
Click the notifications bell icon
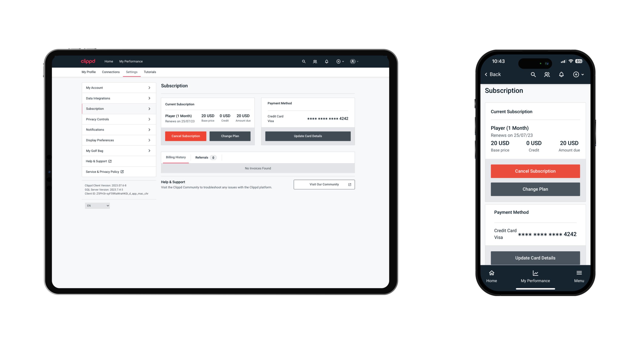(327, 61)
